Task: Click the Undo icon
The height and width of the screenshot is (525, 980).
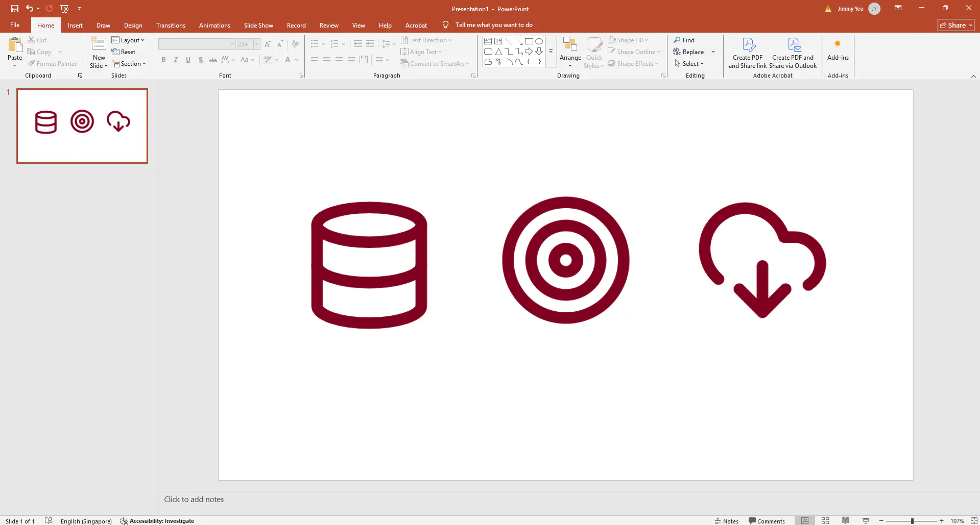Action: (30, 8)
